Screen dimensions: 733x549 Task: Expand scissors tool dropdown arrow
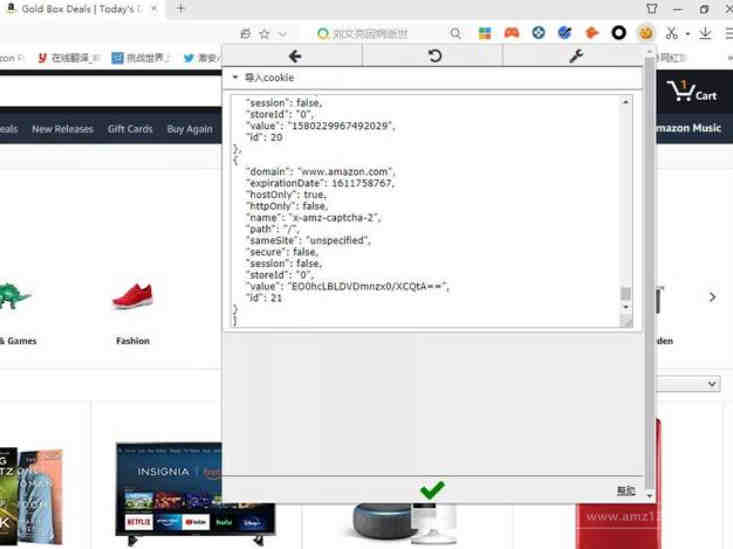[x=688, y=34]
